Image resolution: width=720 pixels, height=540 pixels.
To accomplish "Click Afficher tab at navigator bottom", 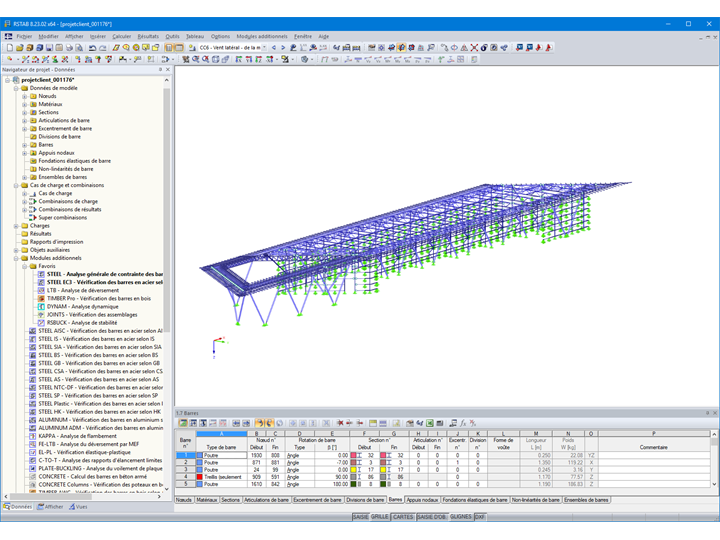I will click(51, 507).
